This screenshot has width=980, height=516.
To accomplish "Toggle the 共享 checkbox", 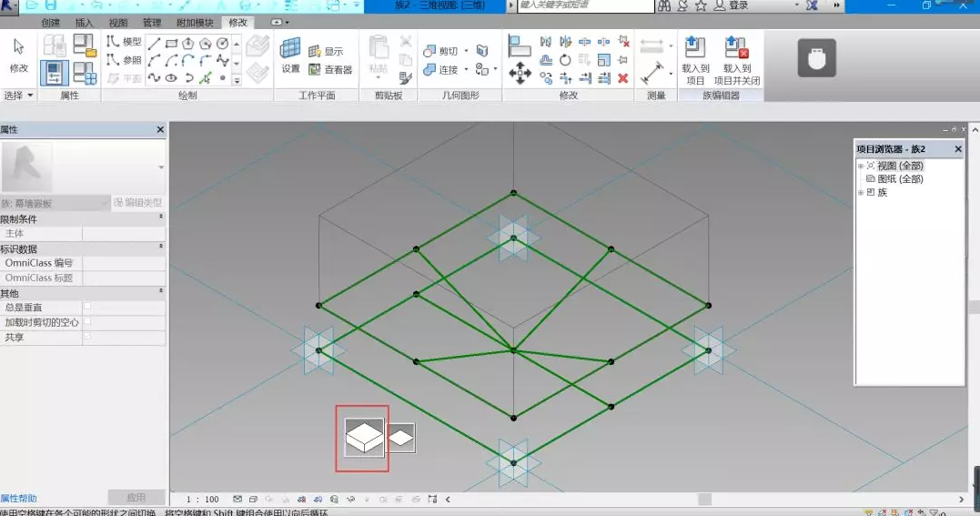I will click(x=87, y=337).
